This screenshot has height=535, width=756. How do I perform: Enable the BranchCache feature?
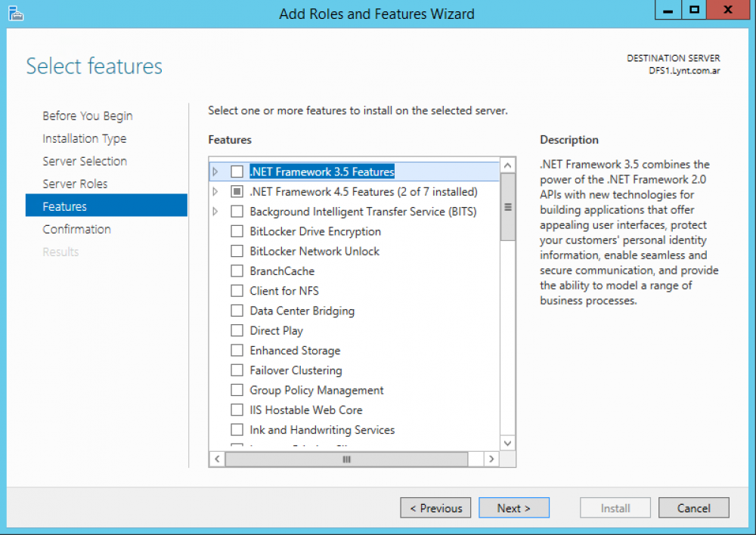coord(237,271)
